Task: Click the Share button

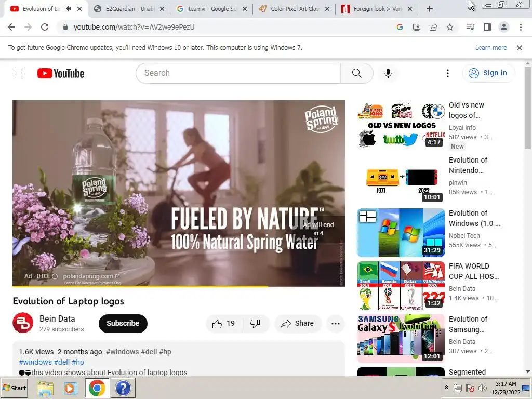Action: tap(298, 323)
